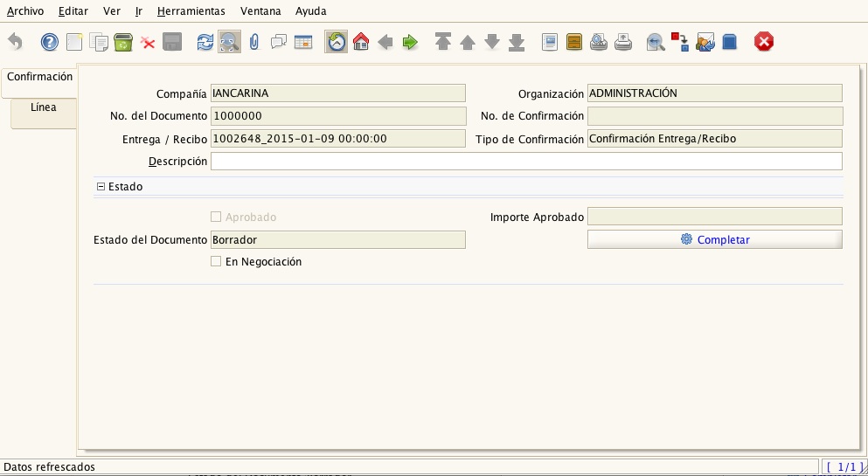Open active workflows red-blue squares icon
This screenshot has width=868, height=476.
(680, 42)
